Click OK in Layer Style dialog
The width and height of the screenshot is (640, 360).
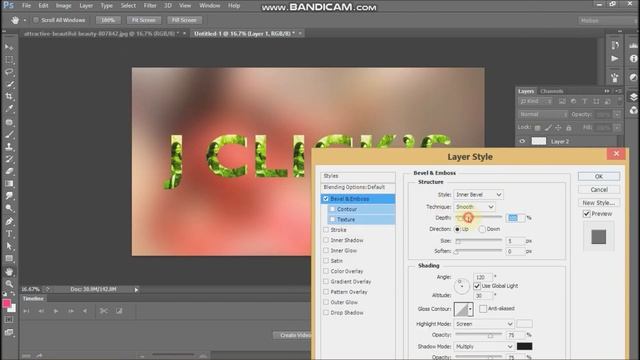point(599,176)
